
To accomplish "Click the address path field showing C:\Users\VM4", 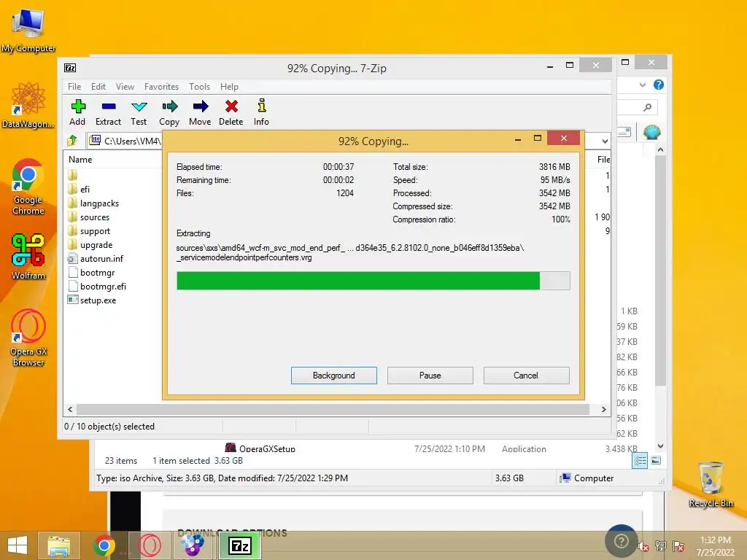I will 126,141.
